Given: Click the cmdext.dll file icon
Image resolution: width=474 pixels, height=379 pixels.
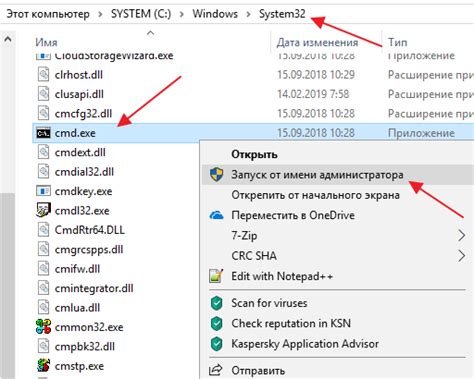Looking at the screenshot, I should pyautogui.click(x=43, y=152).
